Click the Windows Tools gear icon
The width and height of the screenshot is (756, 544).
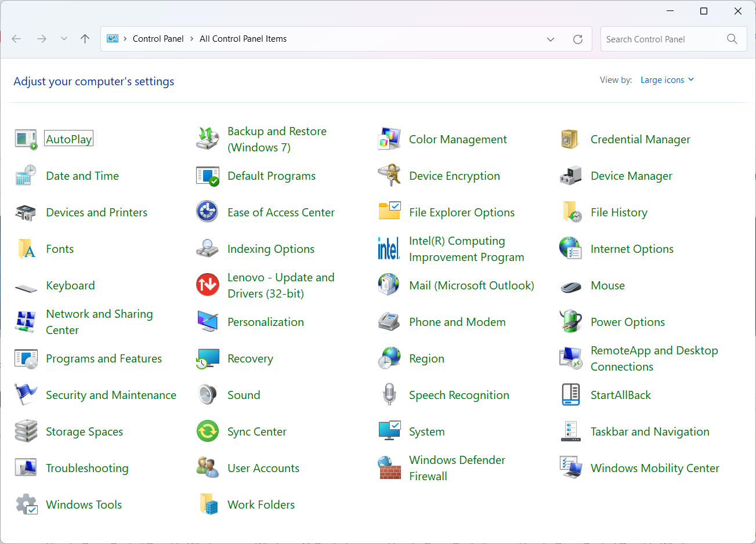(26, 505)
